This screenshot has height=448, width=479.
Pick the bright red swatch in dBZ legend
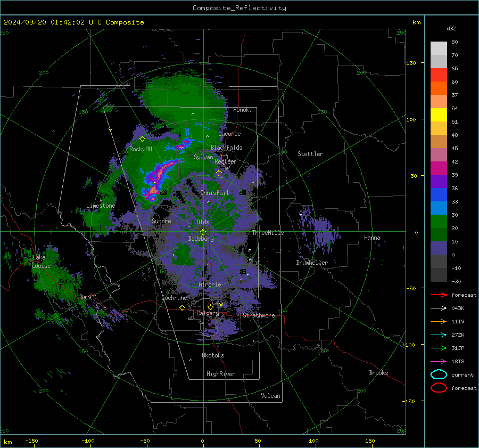point(439,75)
